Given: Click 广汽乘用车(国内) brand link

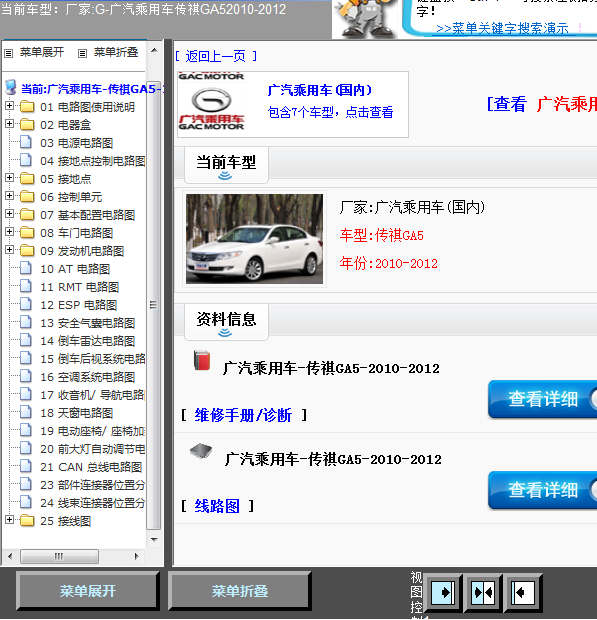Looking at the screenshot, I should (x=319, y=90).
